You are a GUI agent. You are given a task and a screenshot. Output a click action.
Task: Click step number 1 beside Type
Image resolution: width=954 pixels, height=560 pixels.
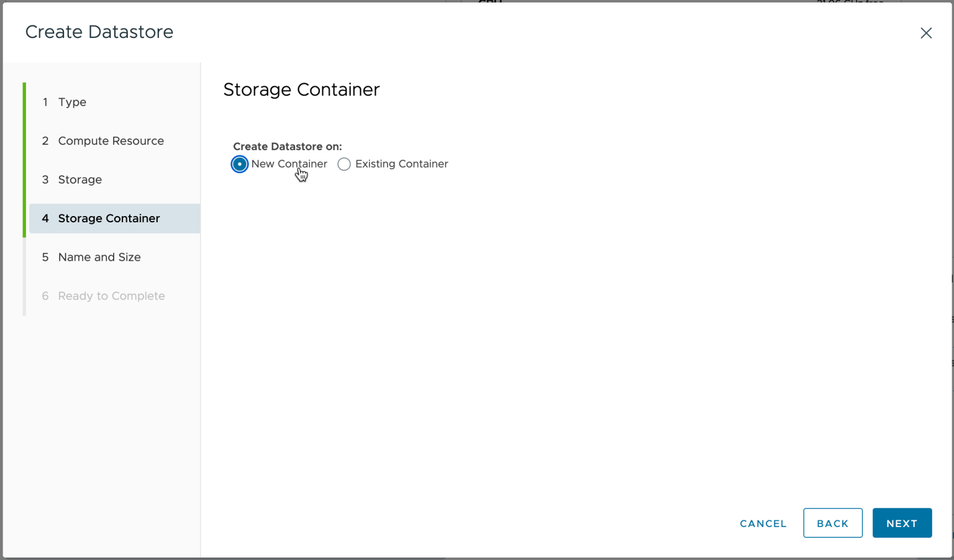pyautogui.click(x=45, y=102)
